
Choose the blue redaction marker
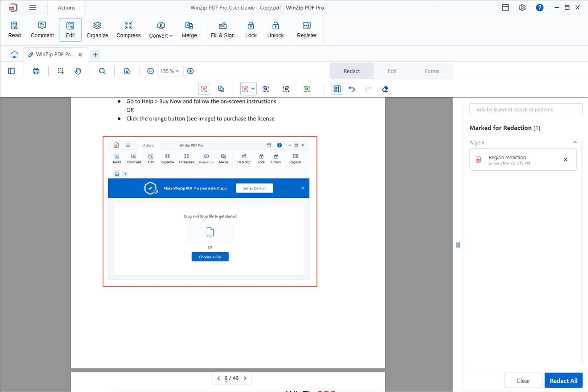pos(266,89)
